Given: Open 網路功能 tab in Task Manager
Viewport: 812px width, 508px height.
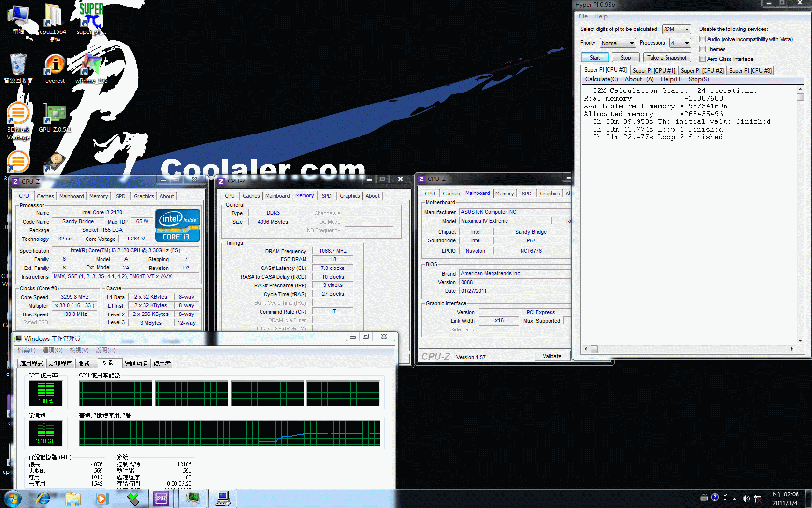Looking at the screenshot, I should pyautogui.click(x=136, y=364).
